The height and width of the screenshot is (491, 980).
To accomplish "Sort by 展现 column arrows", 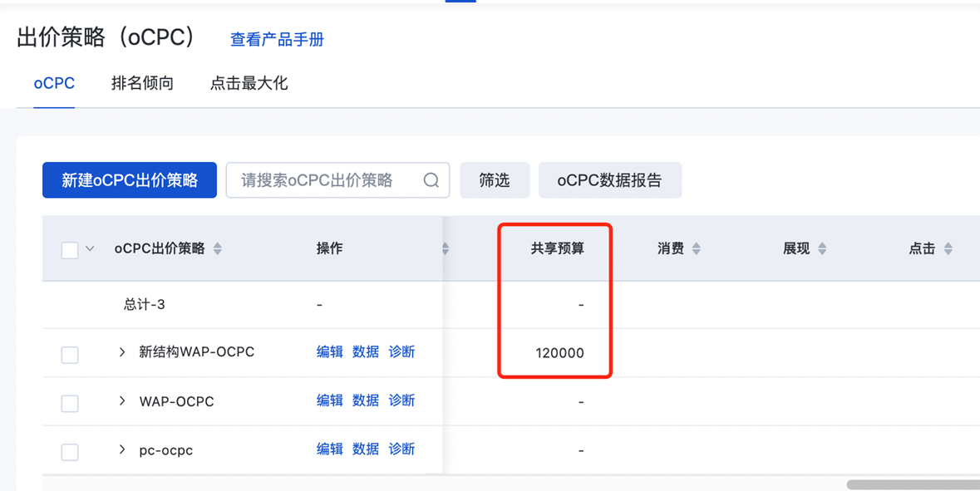I will pos(823,248).
